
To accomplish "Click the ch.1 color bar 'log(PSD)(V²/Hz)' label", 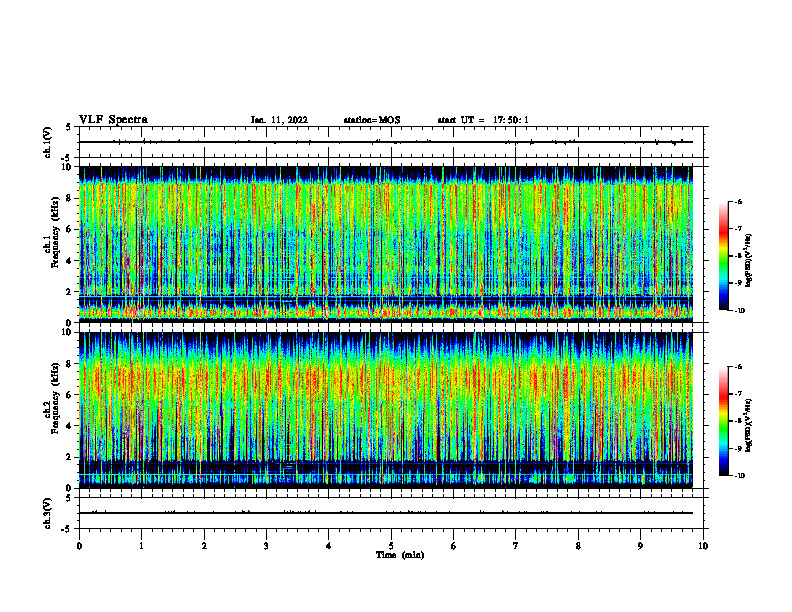I will [749, 261].
